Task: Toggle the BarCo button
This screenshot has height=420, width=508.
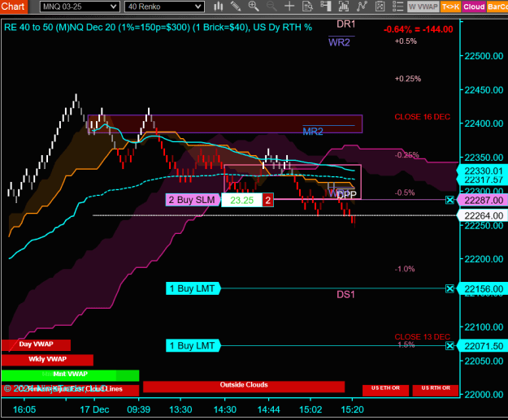Action: (x=497, y=6)
